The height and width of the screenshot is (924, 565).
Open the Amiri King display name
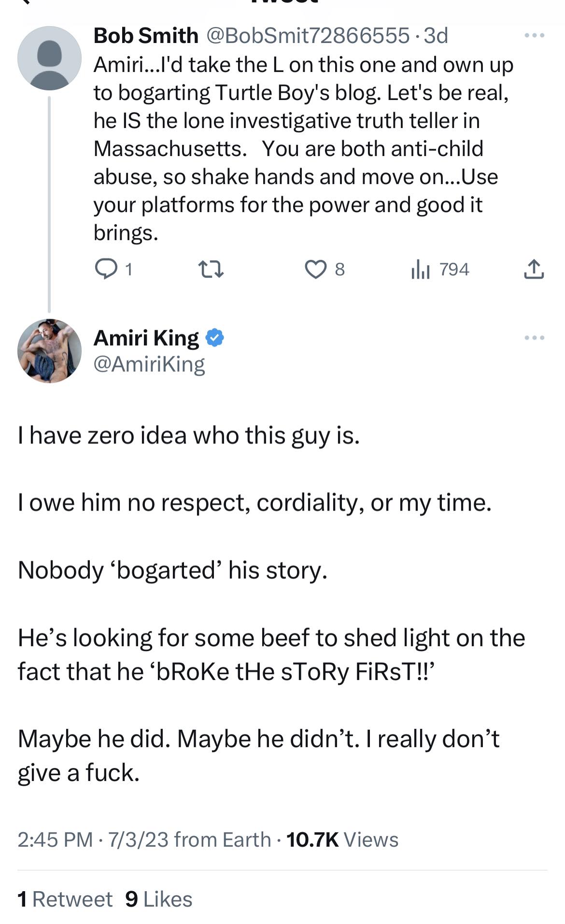tap(146, 338)
